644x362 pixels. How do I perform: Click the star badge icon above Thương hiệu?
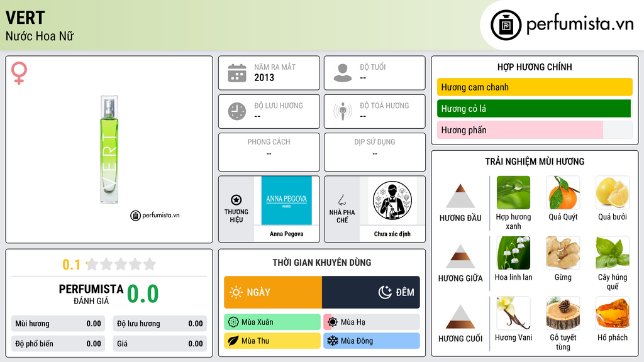236,200
